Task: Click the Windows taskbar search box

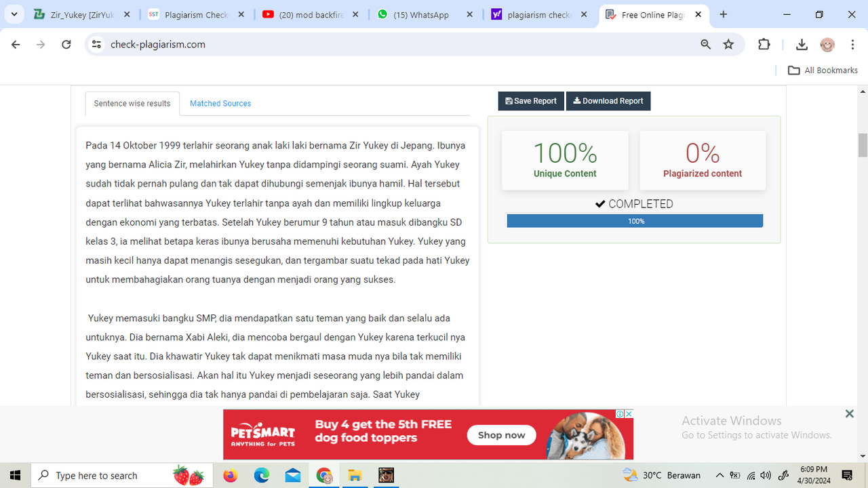Action: 122,475
